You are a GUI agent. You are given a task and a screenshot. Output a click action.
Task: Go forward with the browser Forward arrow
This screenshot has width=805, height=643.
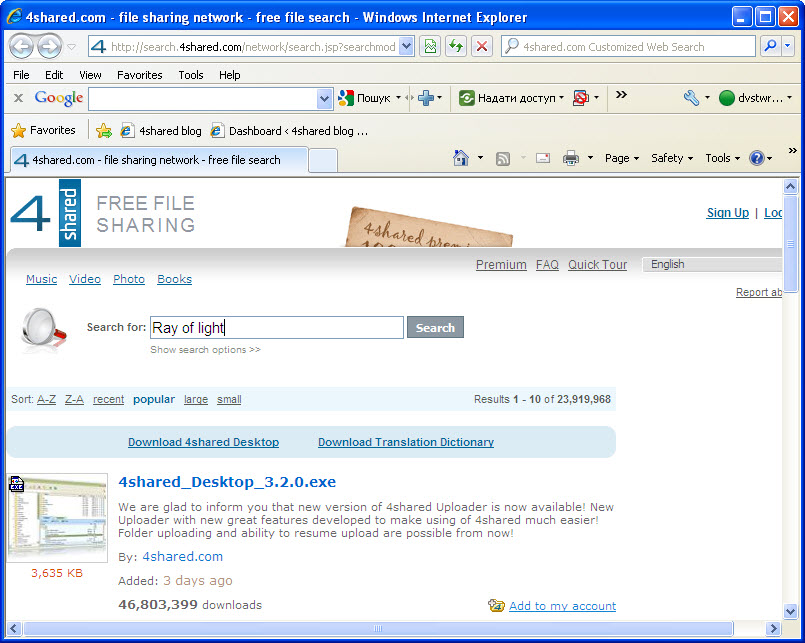click(50, 47)
